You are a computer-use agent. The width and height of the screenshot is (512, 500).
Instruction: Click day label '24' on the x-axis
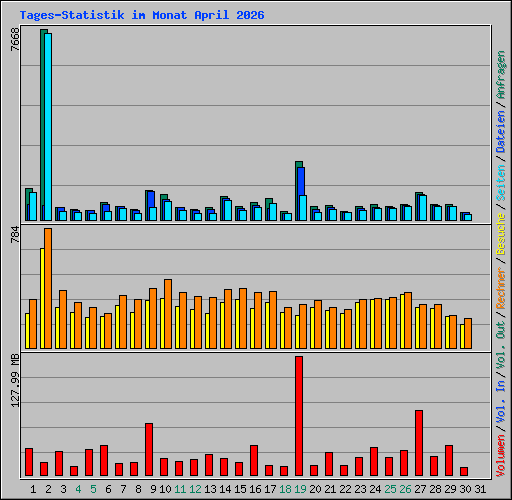tap(375, 489)
